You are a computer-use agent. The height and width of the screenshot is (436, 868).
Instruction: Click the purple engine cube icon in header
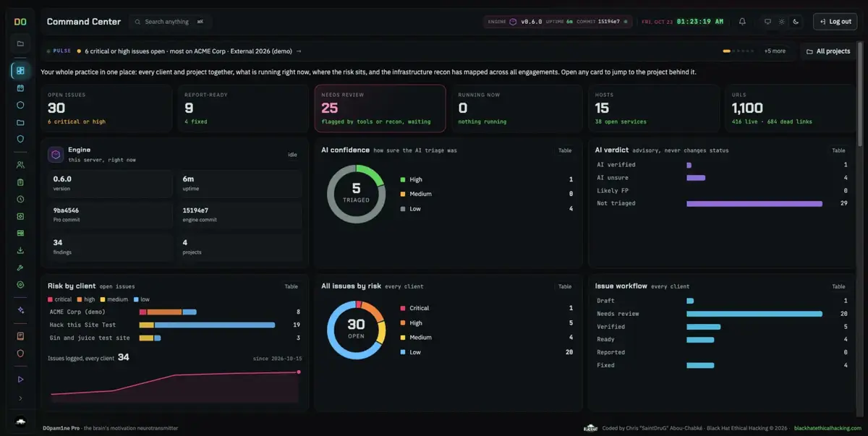coord(513,22)
